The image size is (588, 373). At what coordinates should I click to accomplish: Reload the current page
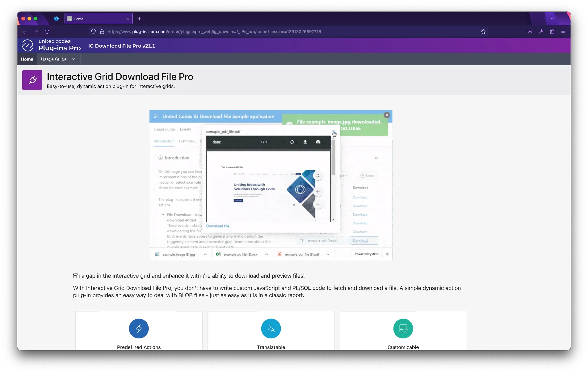[47, 32]
